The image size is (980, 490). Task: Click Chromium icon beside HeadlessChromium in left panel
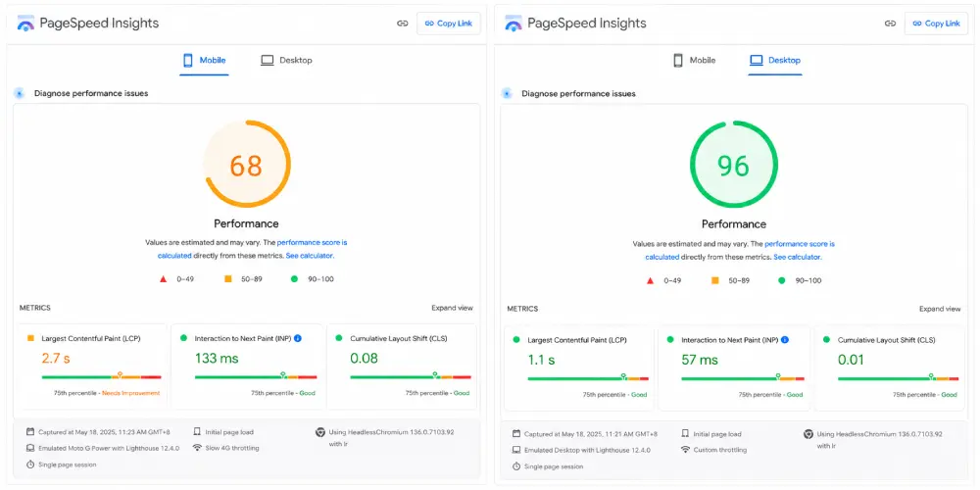[x=320, y=432]
